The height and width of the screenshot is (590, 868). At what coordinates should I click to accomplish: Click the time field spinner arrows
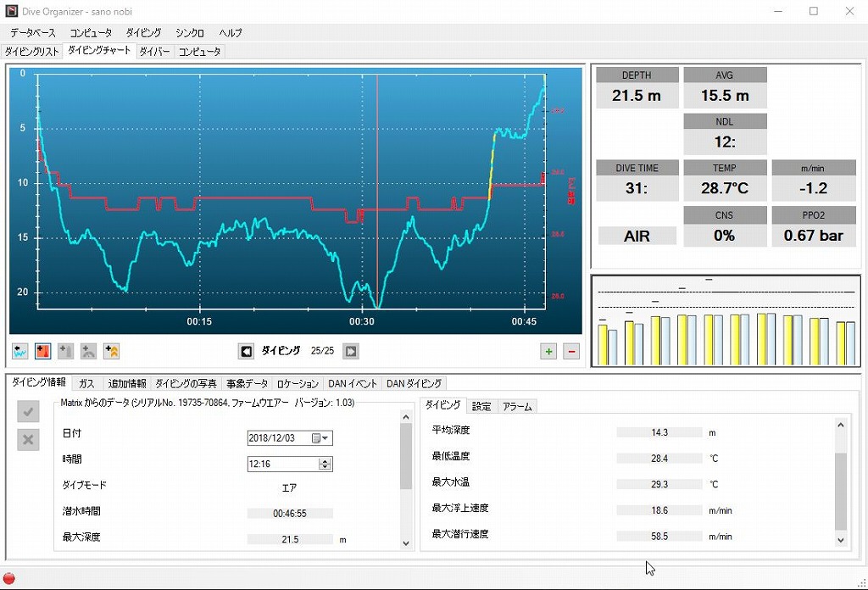[x=325, y=465]
